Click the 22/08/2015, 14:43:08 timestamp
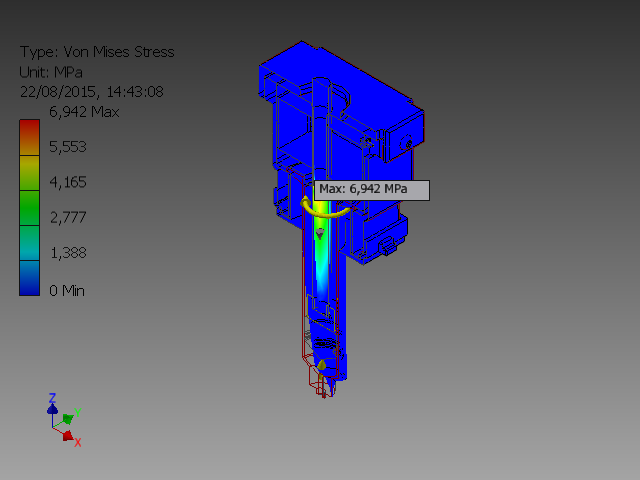640x480 pixels. pos(91,92)
